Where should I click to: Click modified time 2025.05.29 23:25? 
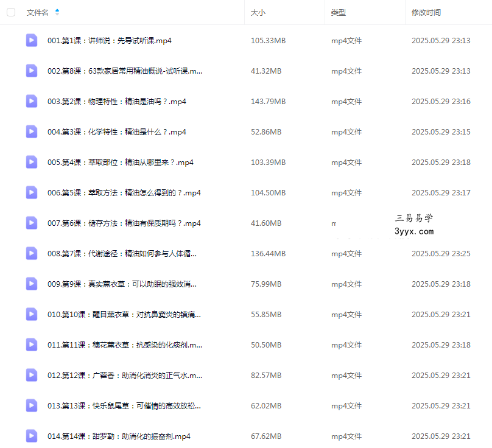(x=441, y=254)
